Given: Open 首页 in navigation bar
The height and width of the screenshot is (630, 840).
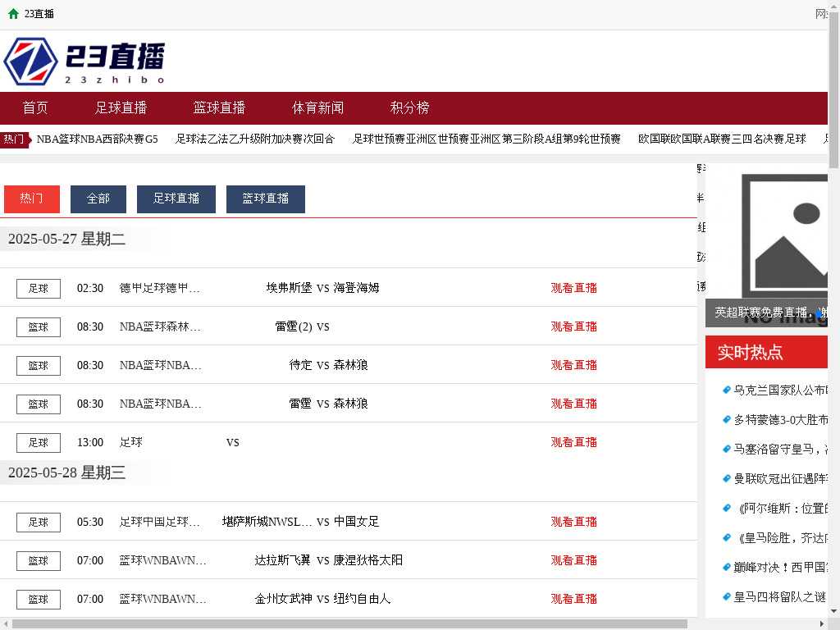Looking at the screenshot, I should 35,107.
